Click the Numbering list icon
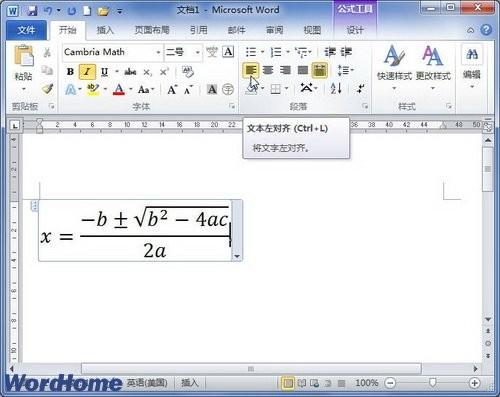Image resolution: width=500 pixels, height=397 pixels. tap(276, 52)
